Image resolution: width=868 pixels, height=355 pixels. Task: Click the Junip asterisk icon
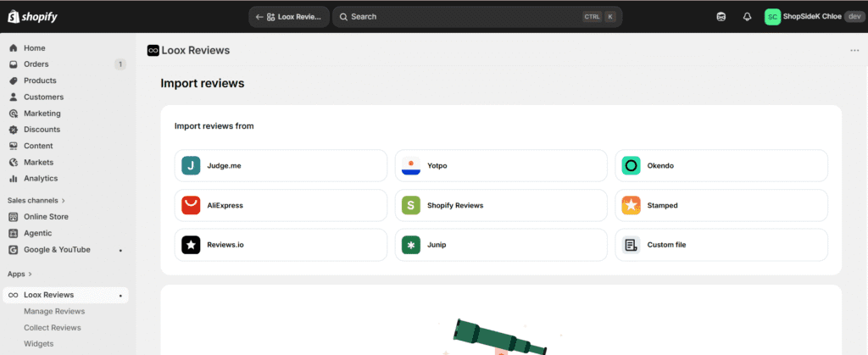click(411, 244)
